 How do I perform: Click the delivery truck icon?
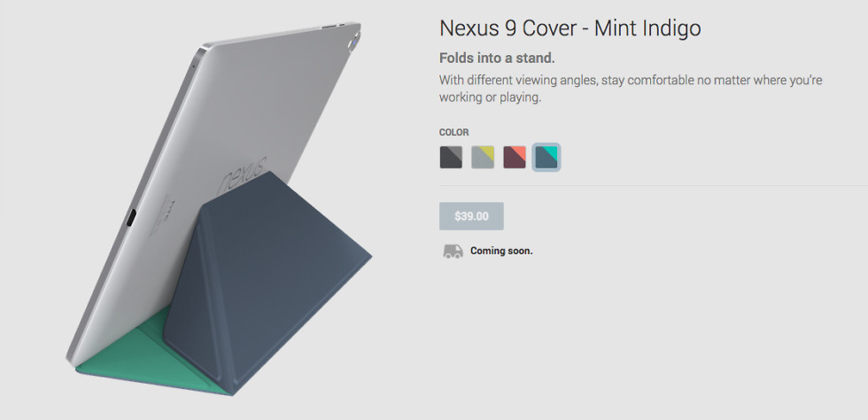click(453, 251)
